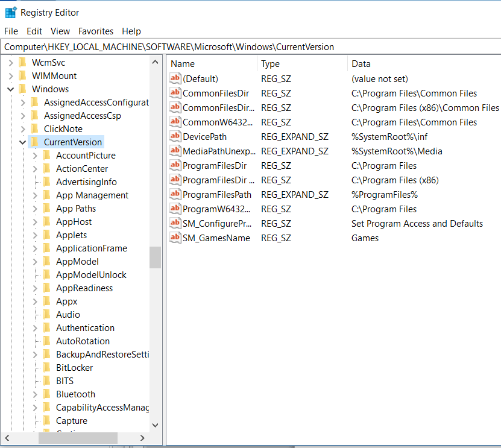Click the tree pane horizontal scrollbar thumb
Viewport: 501px width, 448px height.
click(78, 438)
